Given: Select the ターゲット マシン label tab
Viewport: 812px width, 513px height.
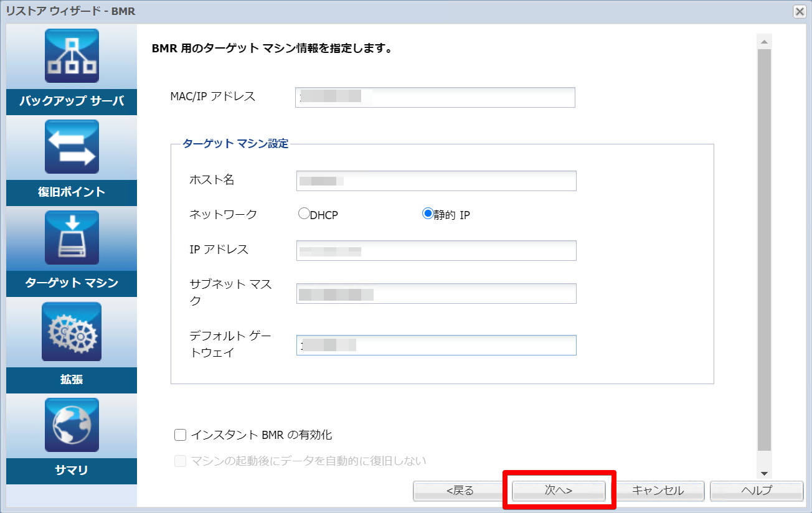Looking at the screenshot, I should [x=72, y=283].
